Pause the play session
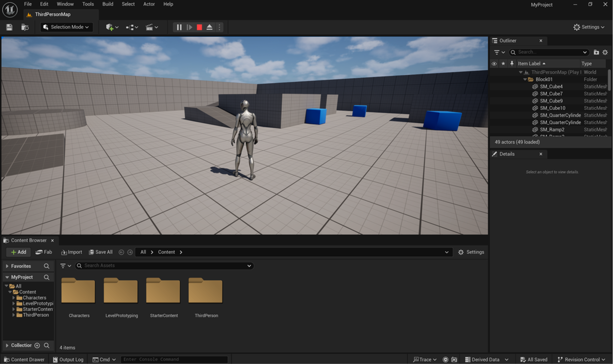Viewport: 613px width, 364px height. [179, 27]
